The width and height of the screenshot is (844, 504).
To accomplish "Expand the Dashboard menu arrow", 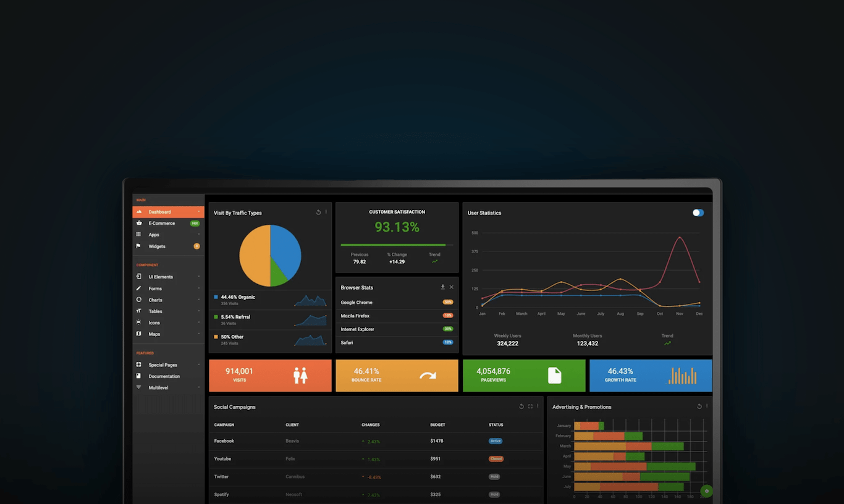I will [199, 212].
